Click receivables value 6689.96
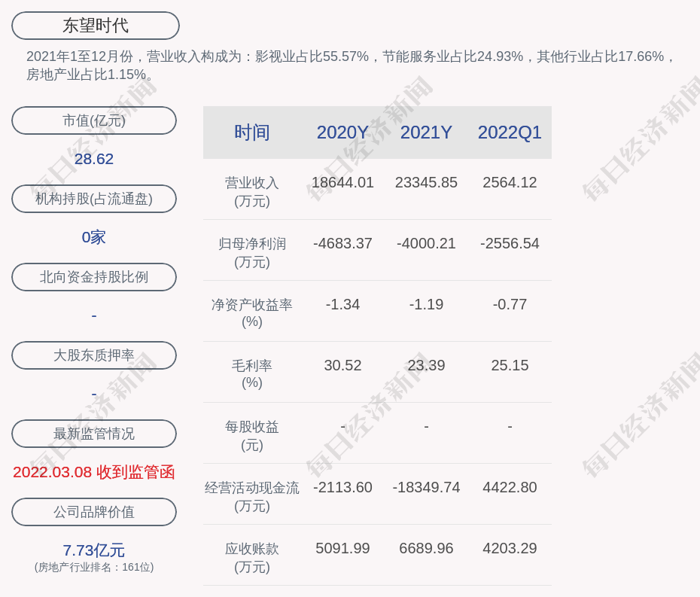Image resolution: width=700 pixels, height=597 pixels. tap(426, 548)
